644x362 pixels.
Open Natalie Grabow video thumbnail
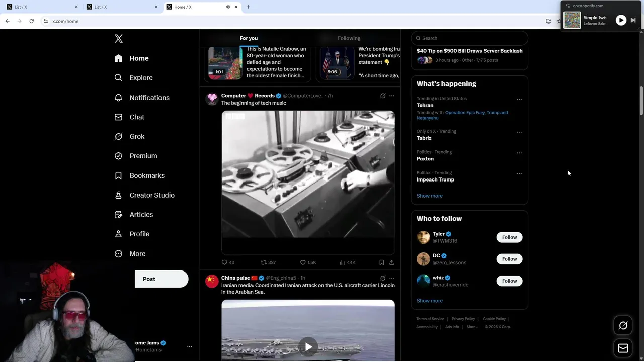225,63
